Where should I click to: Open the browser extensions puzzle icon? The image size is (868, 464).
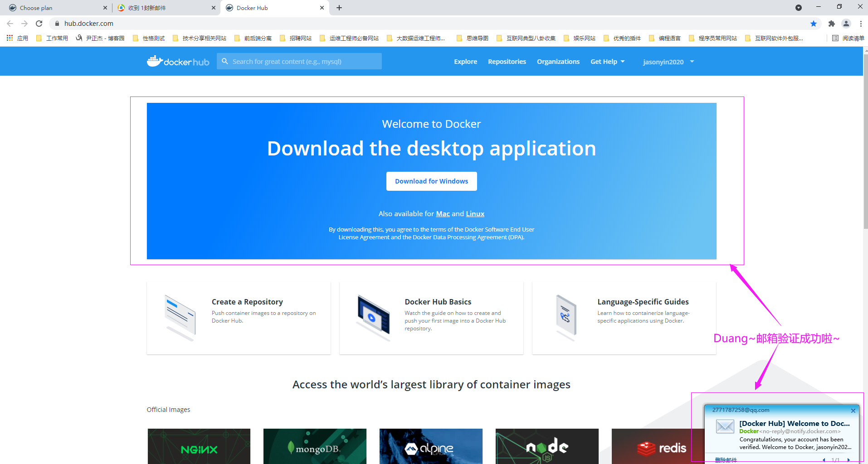[831, 24]
